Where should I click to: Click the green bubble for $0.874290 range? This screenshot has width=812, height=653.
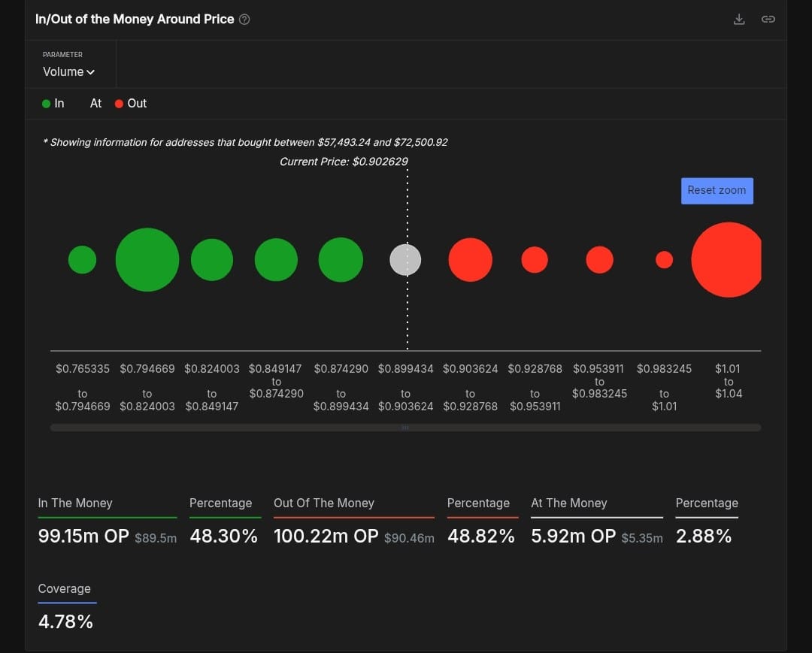coord(341,260)
